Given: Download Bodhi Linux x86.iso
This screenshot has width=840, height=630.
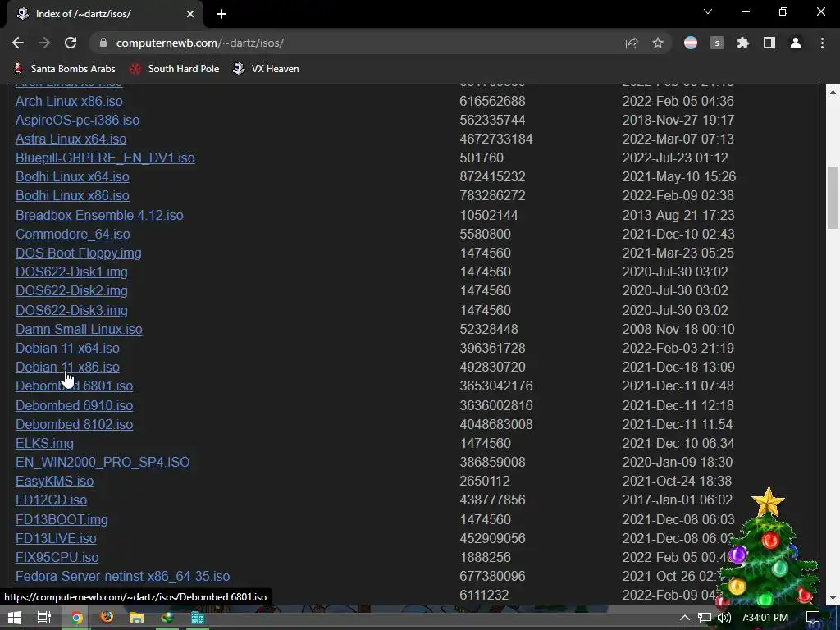Looking at the screenshot, I should [72, 195].
